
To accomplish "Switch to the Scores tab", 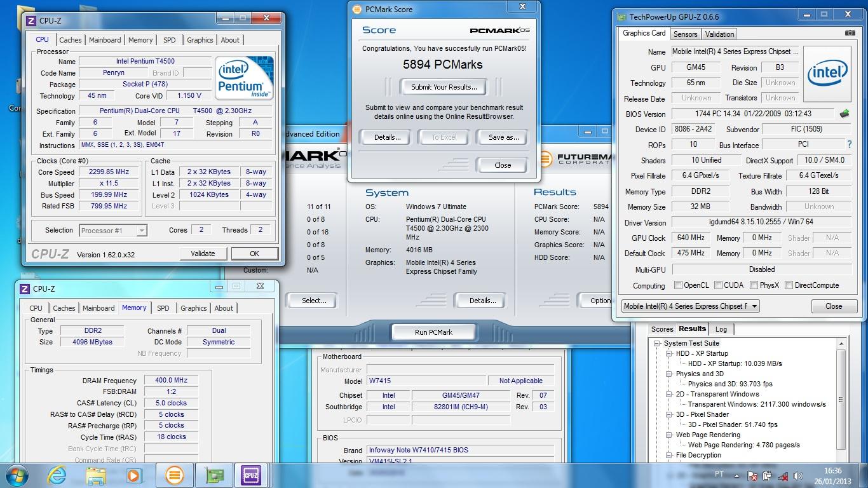I will (662, 329).
